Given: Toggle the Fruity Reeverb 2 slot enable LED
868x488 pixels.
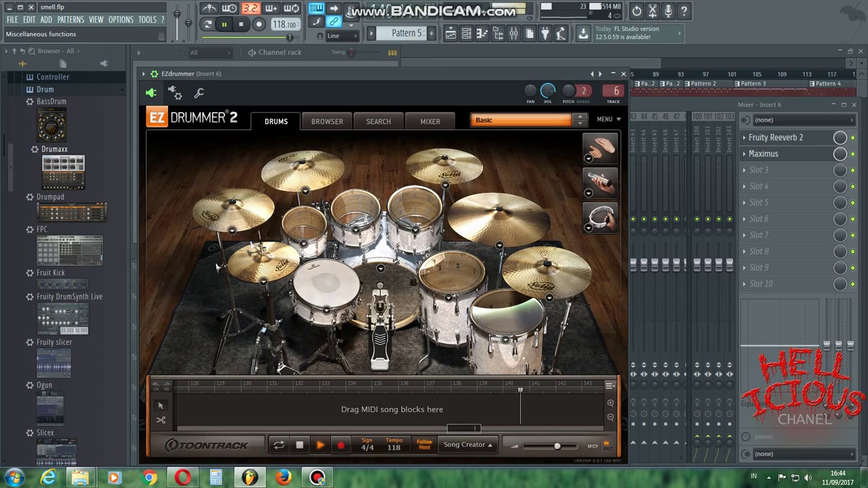Looking at the screenshot, I should coord(852,138).
